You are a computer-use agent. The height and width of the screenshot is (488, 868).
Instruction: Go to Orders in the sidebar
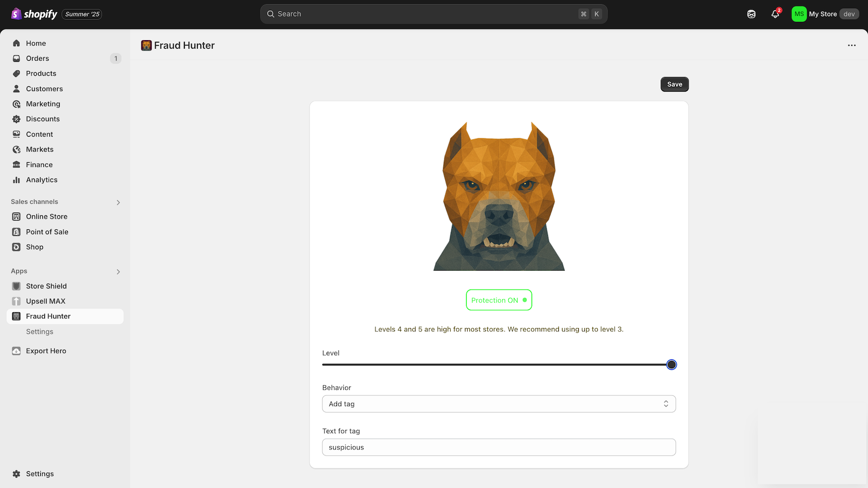tap(37, 59)
